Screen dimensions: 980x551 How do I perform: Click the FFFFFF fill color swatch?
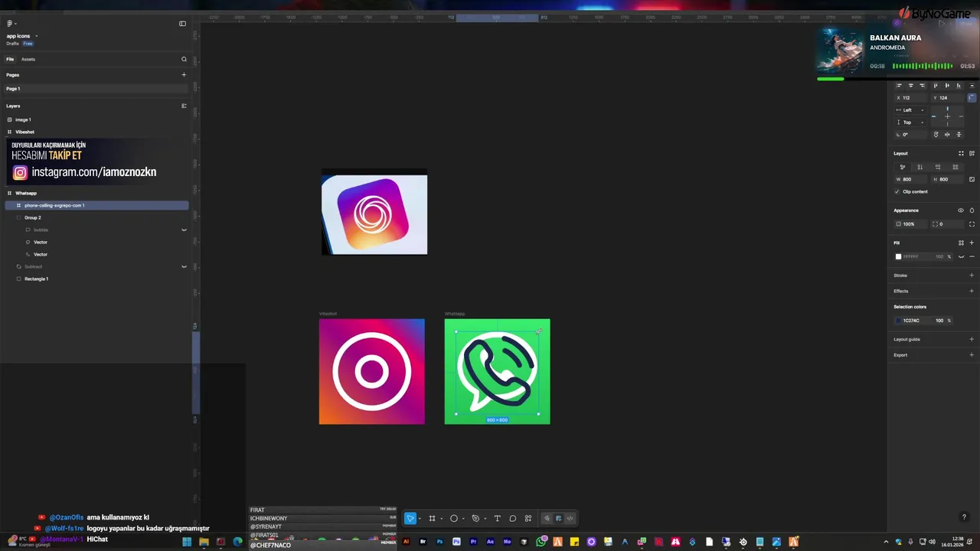coord(899,256)
